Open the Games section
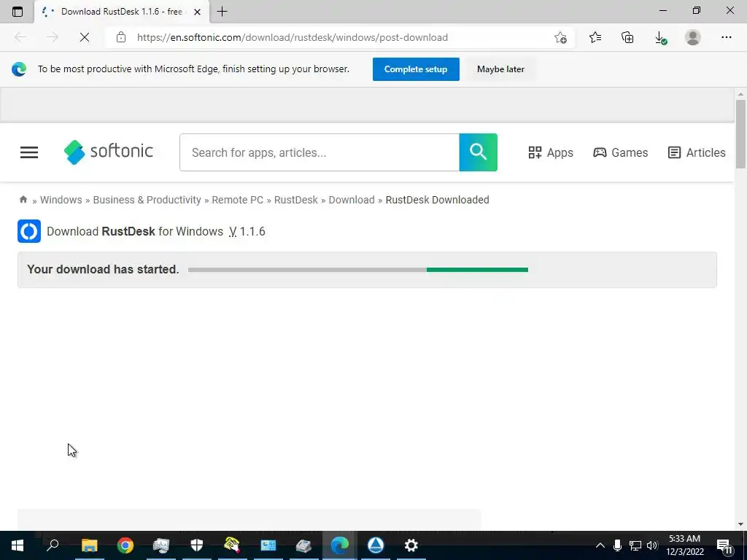Screen dimensions: 747x560 coord(620,152)
